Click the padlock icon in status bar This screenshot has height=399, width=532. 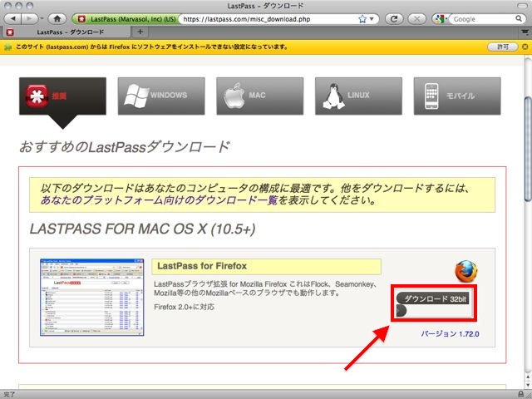(x=521, y=394)
